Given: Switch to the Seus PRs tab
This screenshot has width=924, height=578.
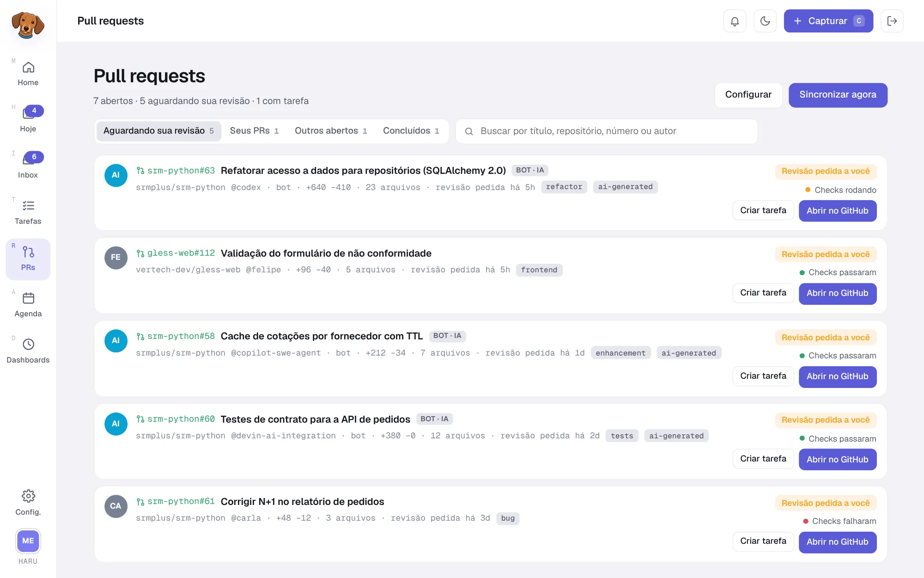Looking at the screenshot, I should pos(254,131).
